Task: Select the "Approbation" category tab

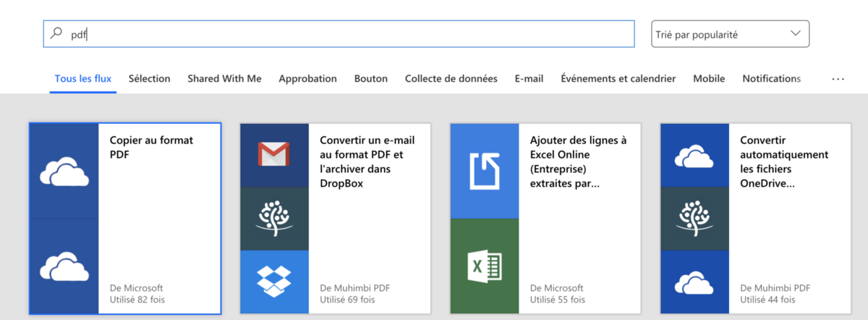Action: click(x=307, y=79)
